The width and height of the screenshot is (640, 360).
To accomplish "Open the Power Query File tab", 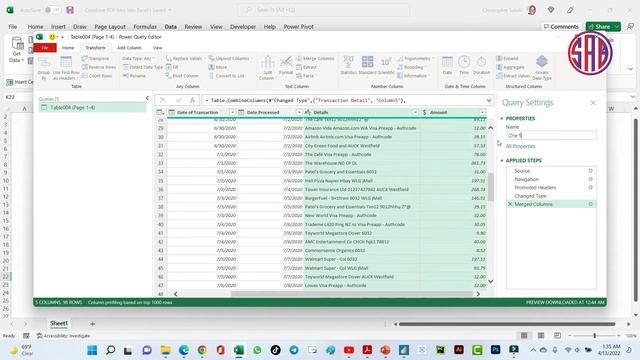I will pyautogui.click(x=45, y=48).
